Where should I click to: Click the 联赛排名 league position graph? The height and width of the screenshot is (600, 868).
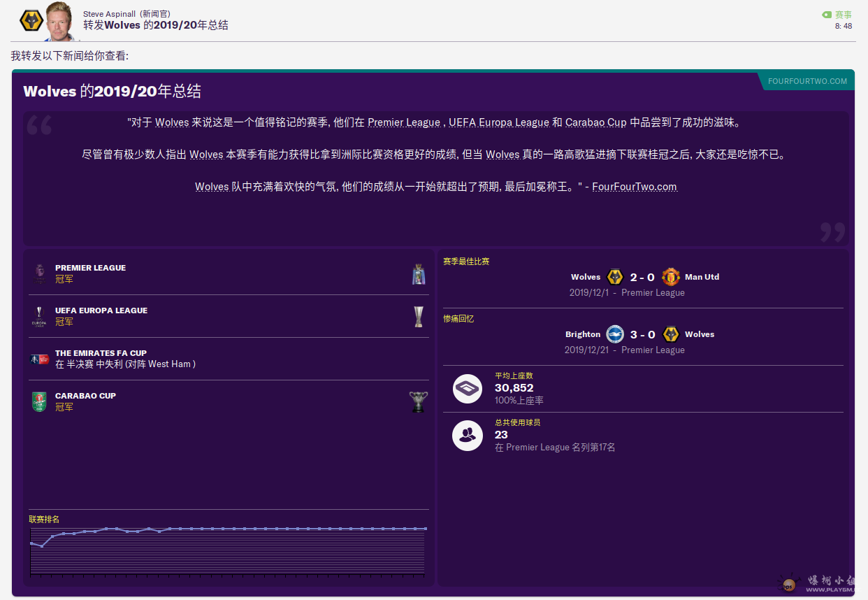click(x=229, y=551)
